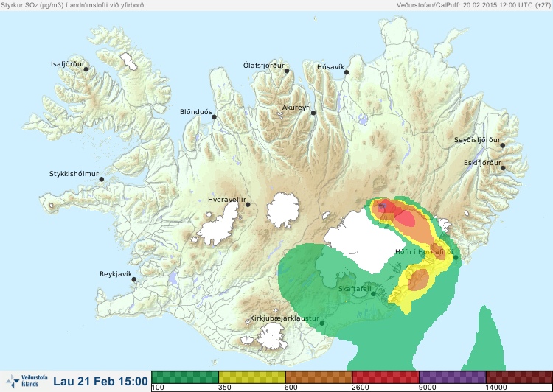
Task: Click the Seyðisfjörður label
Action: 477,140
